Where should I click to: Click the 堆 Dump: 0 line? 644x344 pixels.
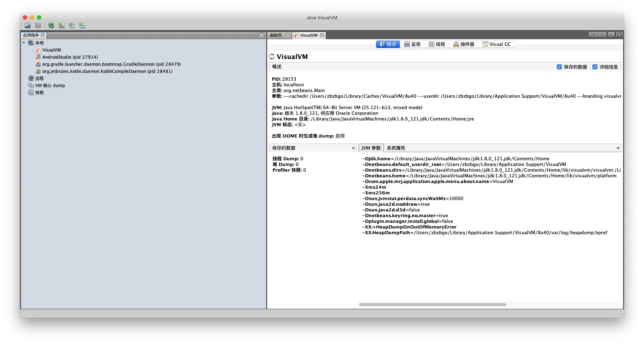[286, 165]
